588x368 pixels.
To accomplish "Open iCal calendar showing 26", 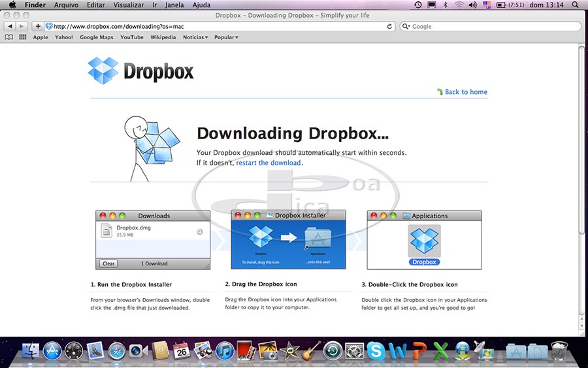I will [x=182, y=351].
